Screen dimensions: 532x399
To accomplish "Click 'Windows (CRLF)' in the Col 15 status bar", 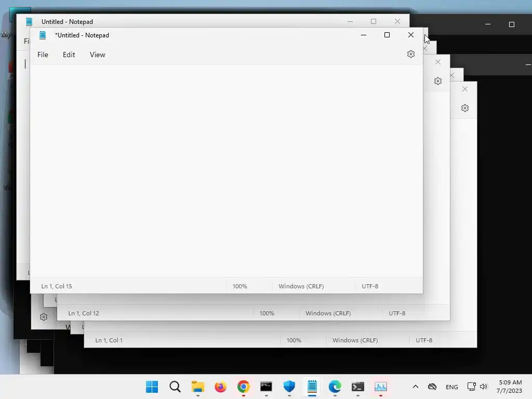I will (301, 286).
